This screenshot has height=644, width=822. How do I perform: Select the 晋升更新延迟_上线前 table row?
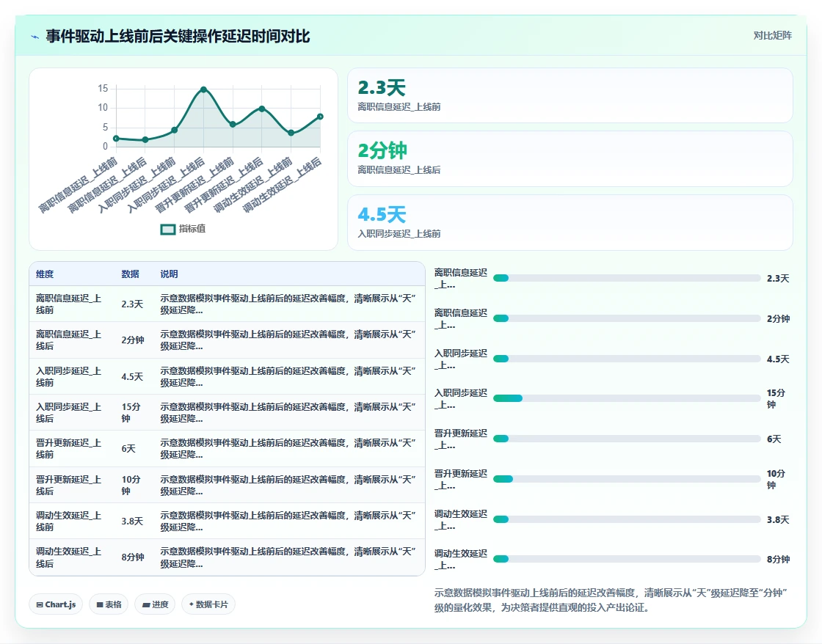click(227, 449)
